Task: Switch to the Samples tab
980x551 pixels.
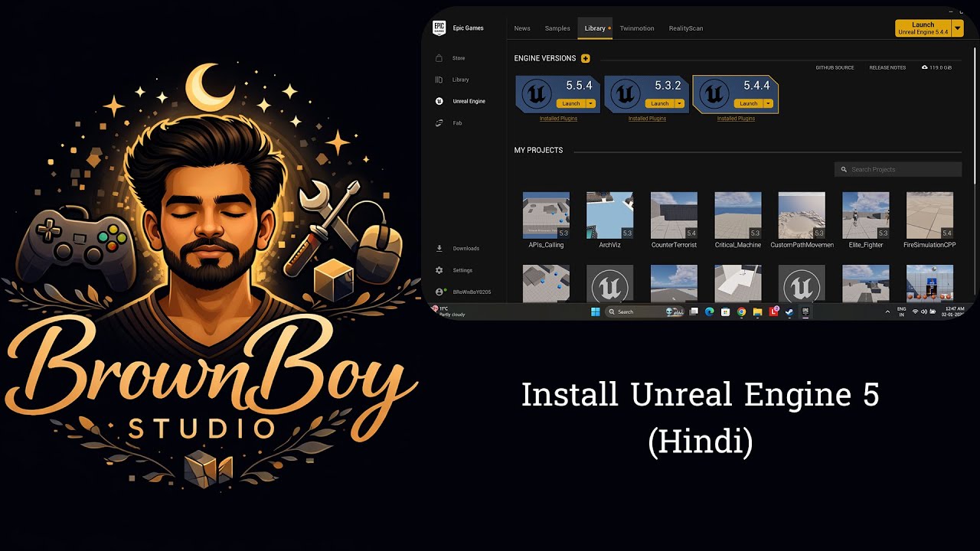Action: (557, 28)
